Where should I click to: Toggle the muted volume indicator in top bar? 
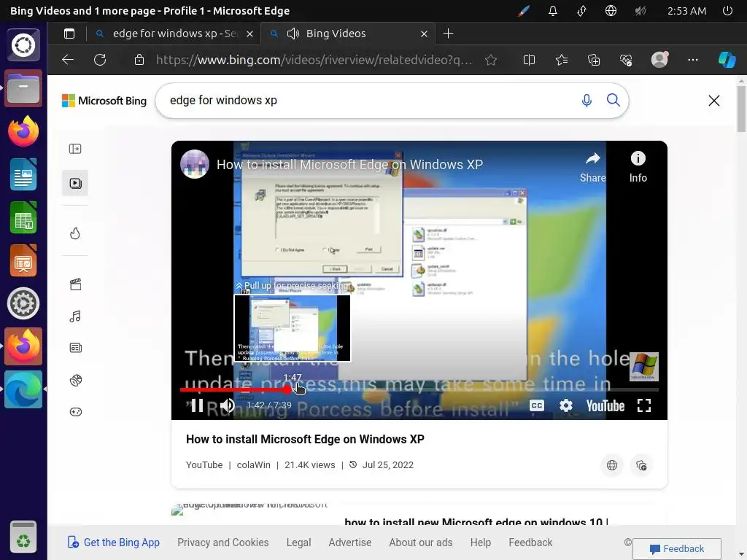tap(640, 10)
